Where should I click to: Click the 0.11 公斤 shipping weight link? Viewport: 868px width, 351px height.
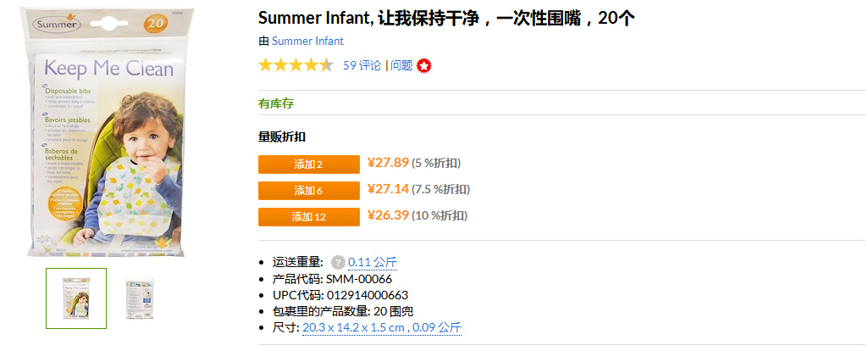373,262
